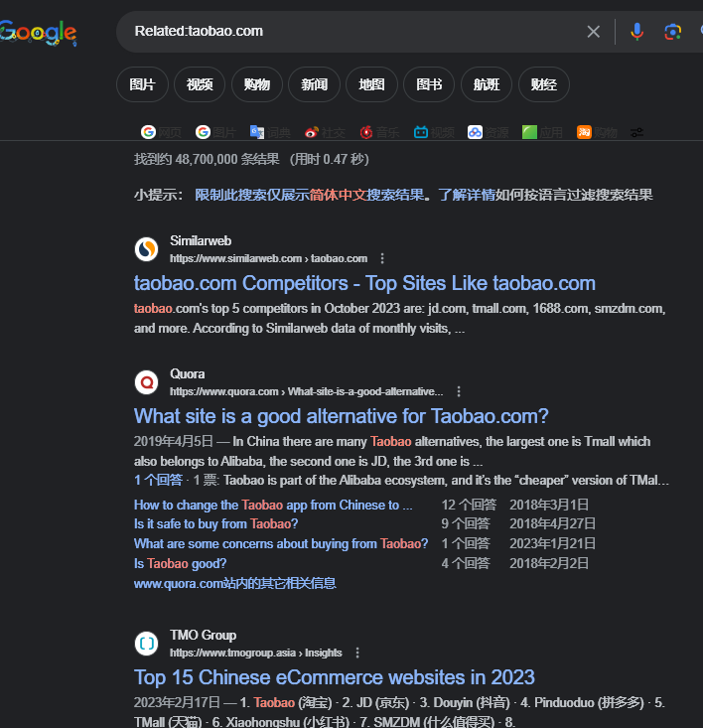Viewport: 703px width, 728px height.
Task: Filter results by 视频 chip
Action: (x=200, y=84)
